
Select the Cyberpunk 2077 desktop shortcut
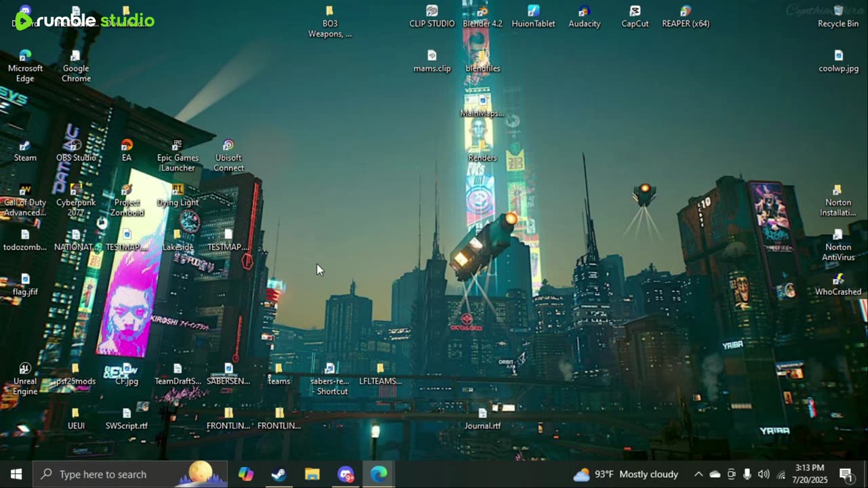click(x=76, y=200)
